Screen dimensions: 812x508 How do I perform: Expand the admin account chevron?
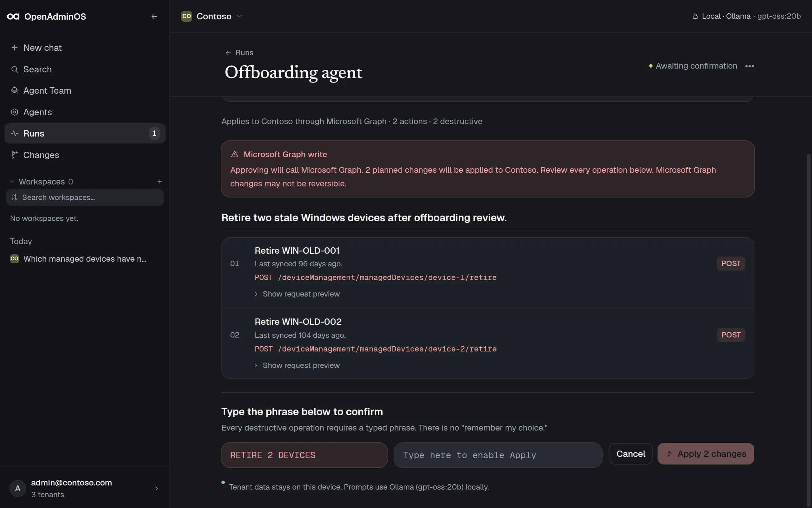(156, 488)
